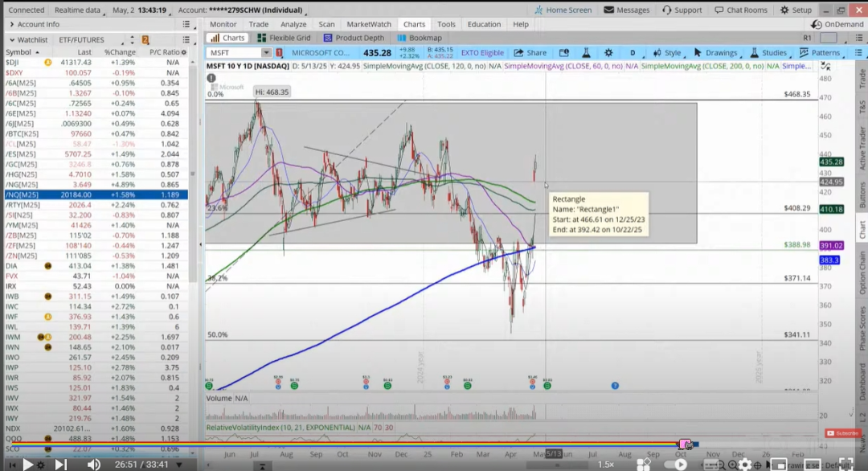Play the video
868x471 pixels.
tap(27, 465)
